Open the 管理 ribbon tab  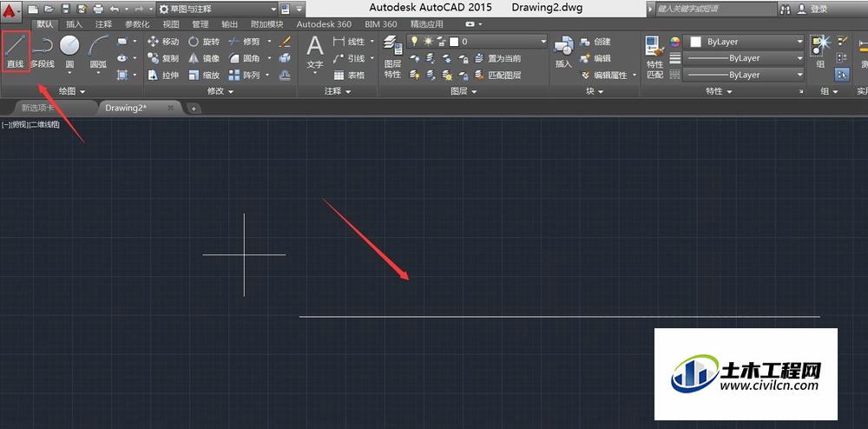click(201, 24)
